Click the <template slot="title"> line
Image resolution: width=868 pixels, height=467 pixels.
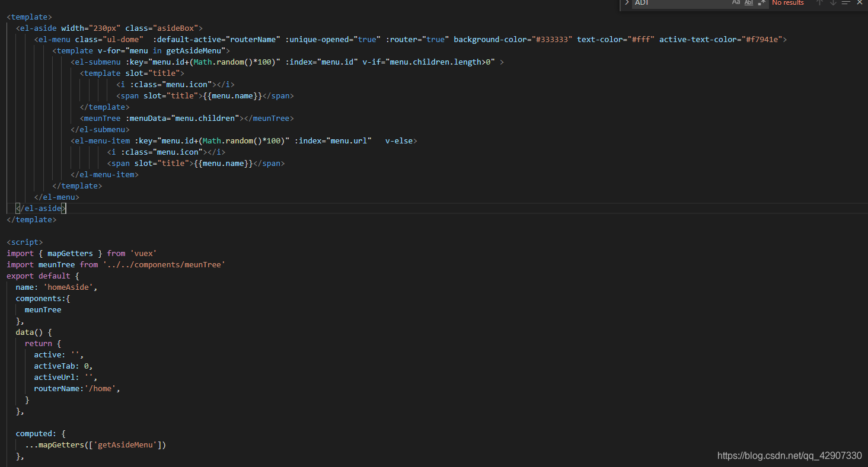(132, 73)
